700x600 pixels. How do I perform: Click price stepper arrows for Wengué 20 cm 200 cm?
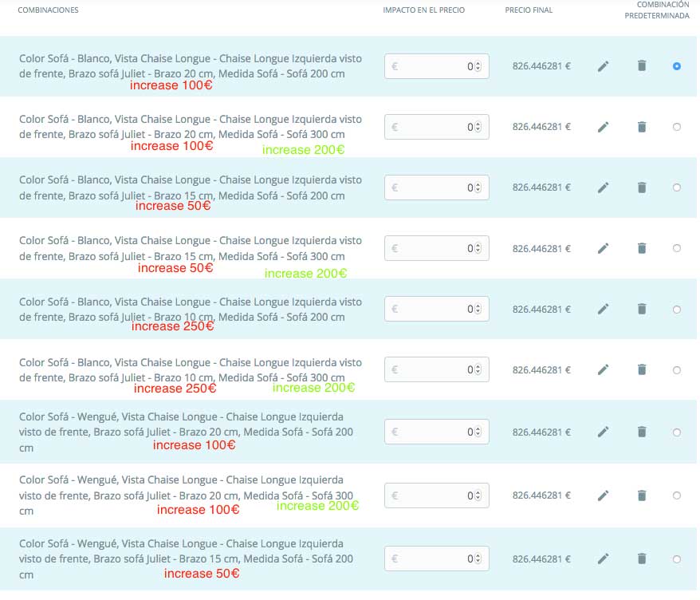478,432
